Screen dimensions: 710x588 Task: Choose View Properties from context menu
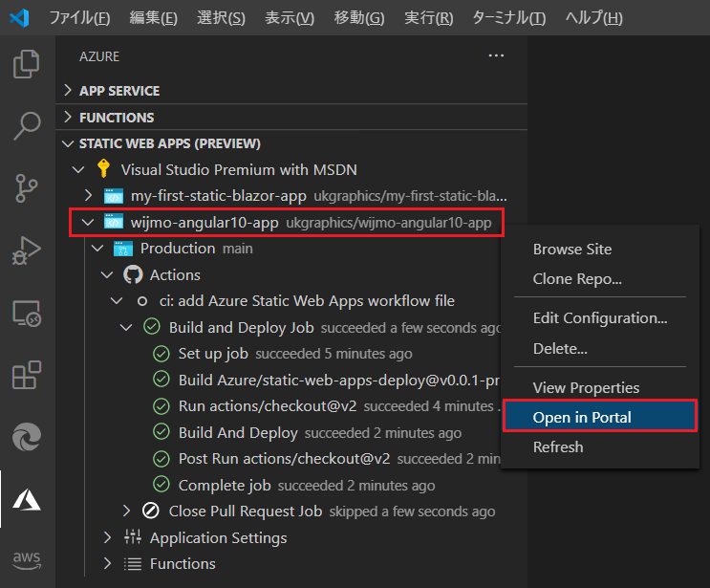pyautogui.click(x=600, y=388)
